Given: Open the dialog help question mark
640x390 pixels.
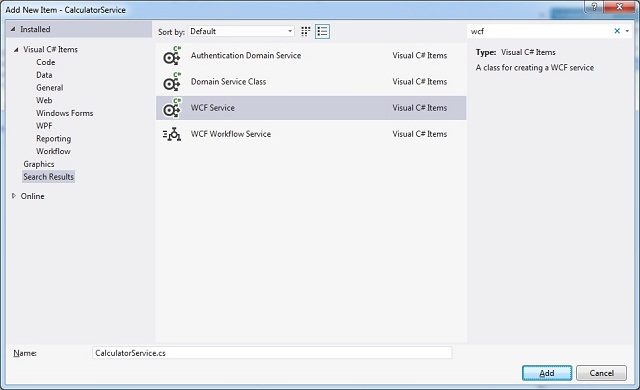Looking at the screenshot, I should coord(594,7).
